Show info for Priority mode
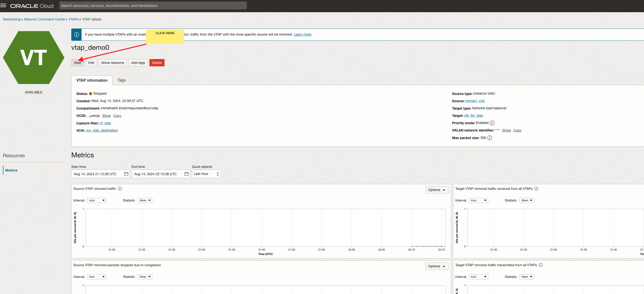This screenshot has height=294, width=644. 492,123
